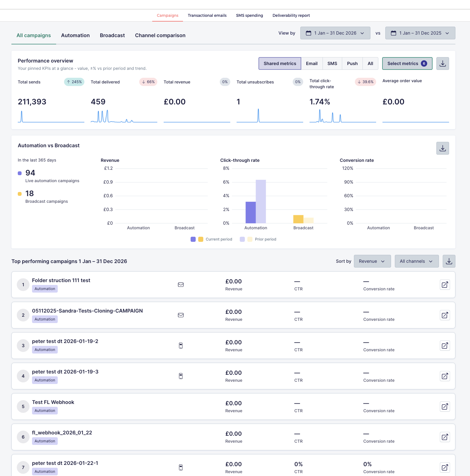This screenshot has width=470, height=476.
Task: Switch metrics filter to Email
Action: coord(312,63)
